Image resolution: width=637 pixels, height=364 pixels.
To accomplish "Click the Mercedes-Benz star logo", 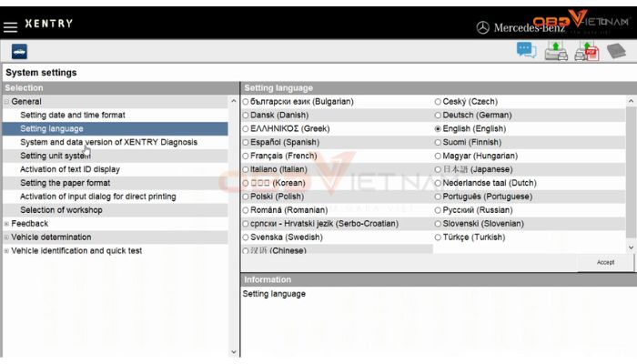I will click(482, 27).
